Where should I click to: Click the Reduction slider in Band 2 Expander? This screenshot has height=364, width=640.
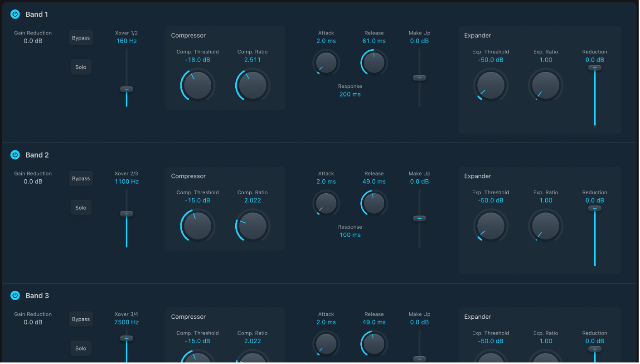click(x=594, y=208)
